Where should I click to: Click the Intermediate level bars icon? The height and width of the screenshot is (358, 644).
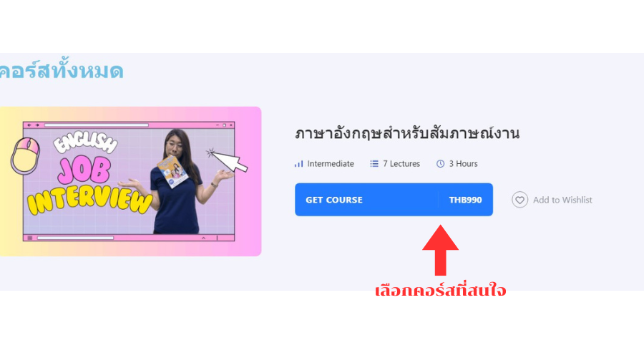point(298,164)
